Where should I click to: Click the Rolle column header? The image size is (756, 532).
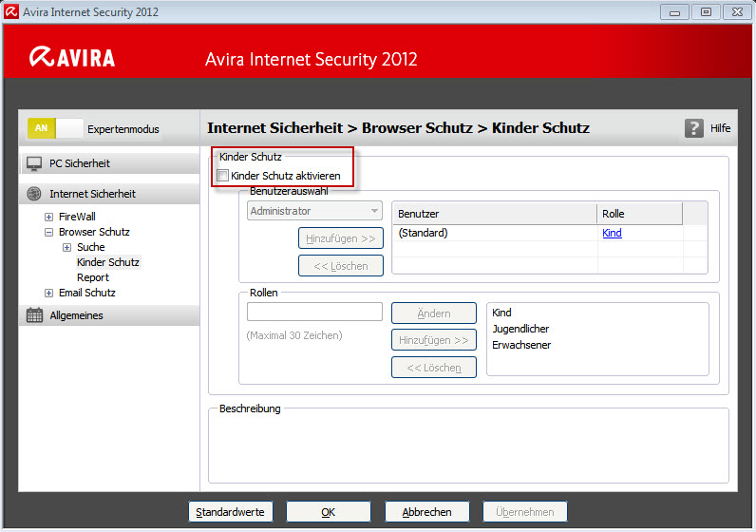click(x=640, y=214)
